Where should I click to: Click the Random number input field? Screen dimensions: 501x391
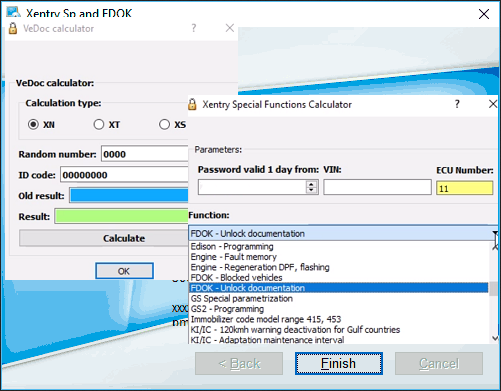click(145, 154)
